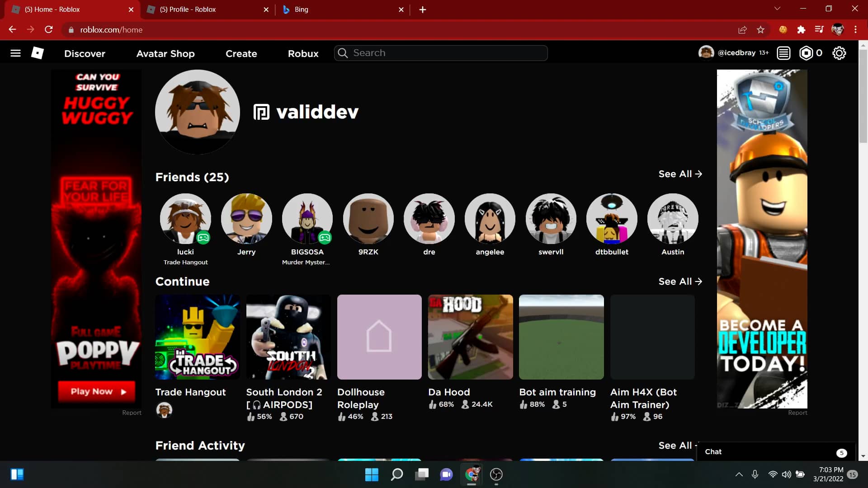The height and width of the screenshot is (488, 868).
Task: Open the South London 2 game thumbnail
Action: pos(288,337)
